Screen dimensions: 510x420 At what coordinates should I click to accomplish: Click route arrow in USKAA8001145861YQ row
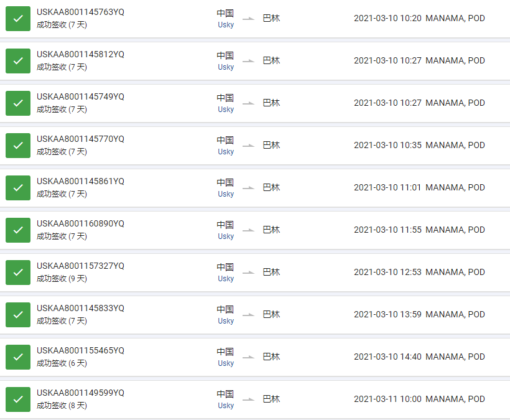pos(249,188)
